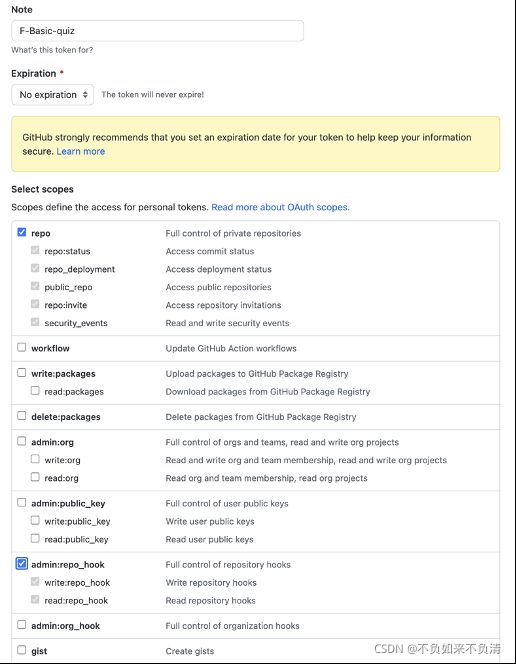Check the admin:org scope

[x=22, y=441]
